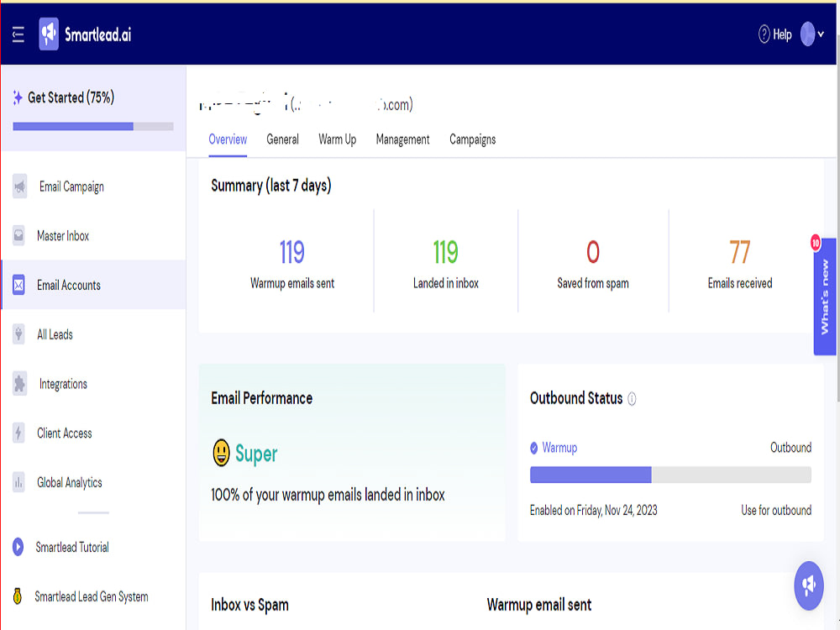Click the All Leads icon
The height and width of the screenshot is (630, 840).
click(x=18, y=334)
